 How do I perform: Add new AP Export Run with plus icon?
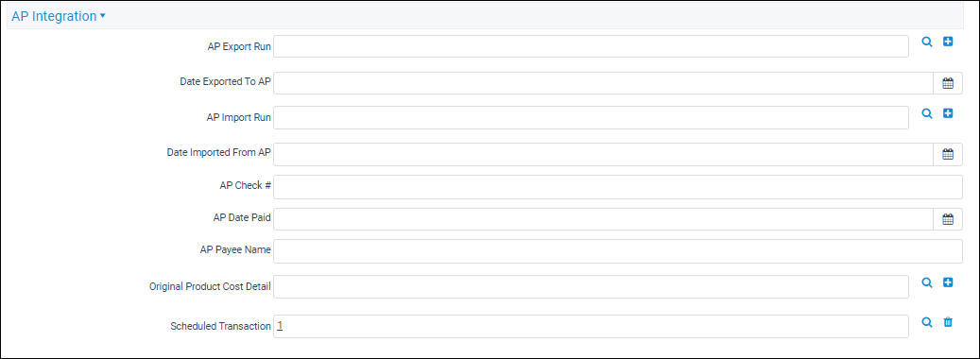948,42
